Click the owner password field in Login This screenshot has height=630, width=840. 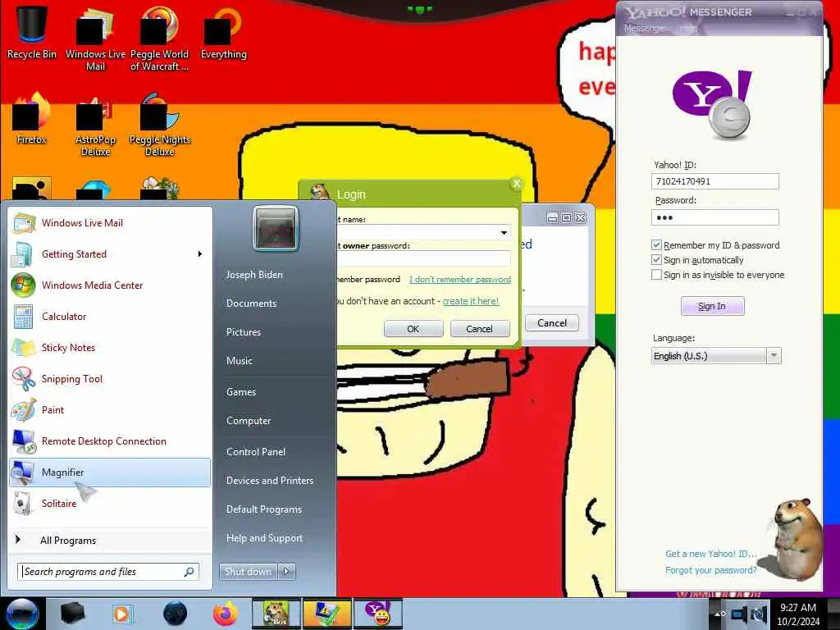[424, 258]
